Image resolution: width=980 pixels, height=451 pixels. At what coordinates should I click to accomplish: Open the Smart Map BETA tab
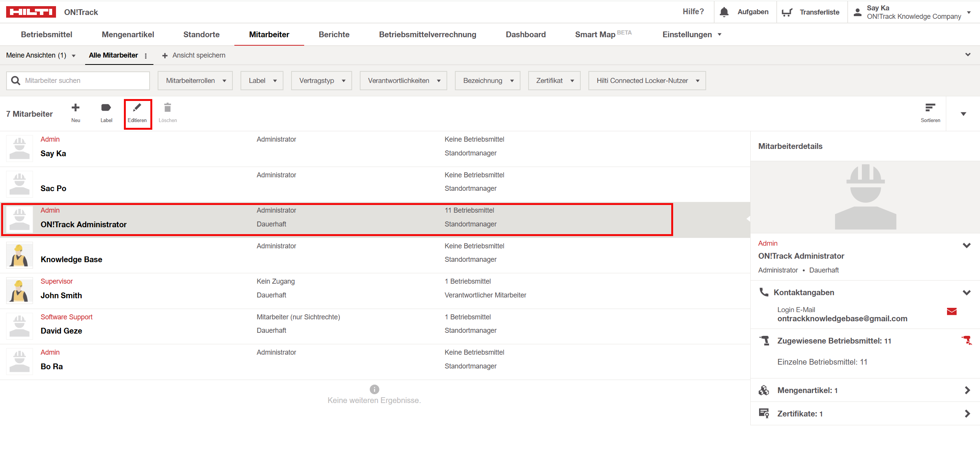(x=603, y=35)
